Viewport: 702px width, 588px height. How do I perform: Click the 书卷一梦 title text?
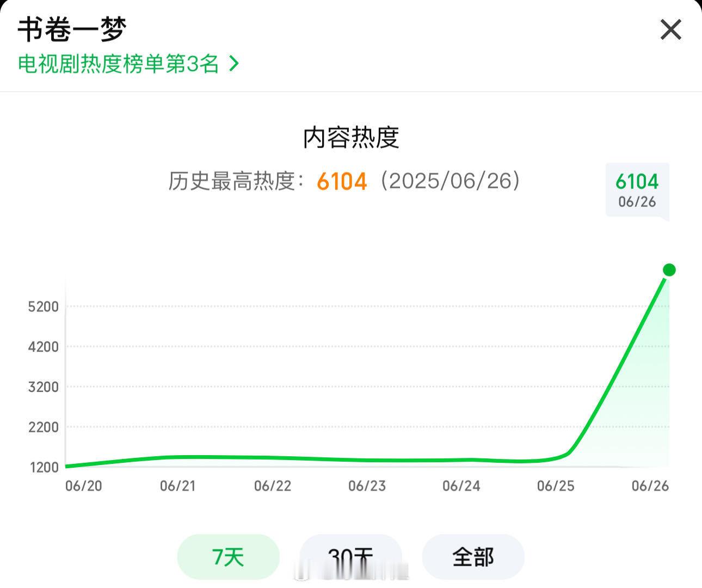(72, 29)
